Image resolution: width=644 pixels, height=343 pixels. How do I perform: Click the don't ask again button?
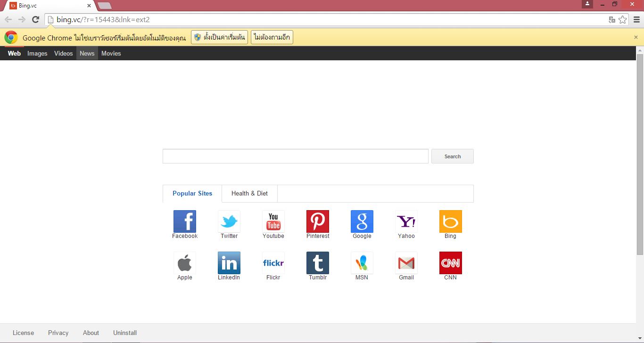click(x=272, y=37)
